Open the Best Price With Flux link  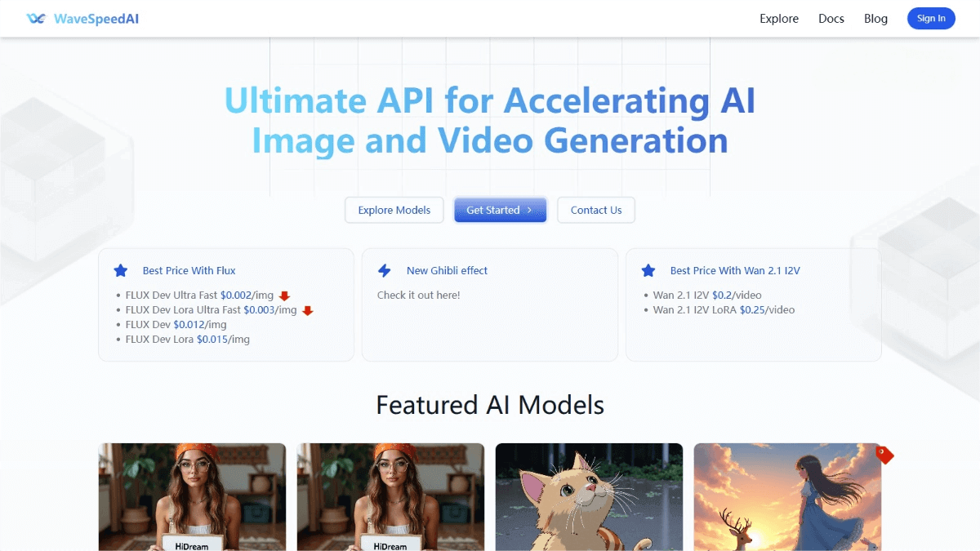pos(189,270)
